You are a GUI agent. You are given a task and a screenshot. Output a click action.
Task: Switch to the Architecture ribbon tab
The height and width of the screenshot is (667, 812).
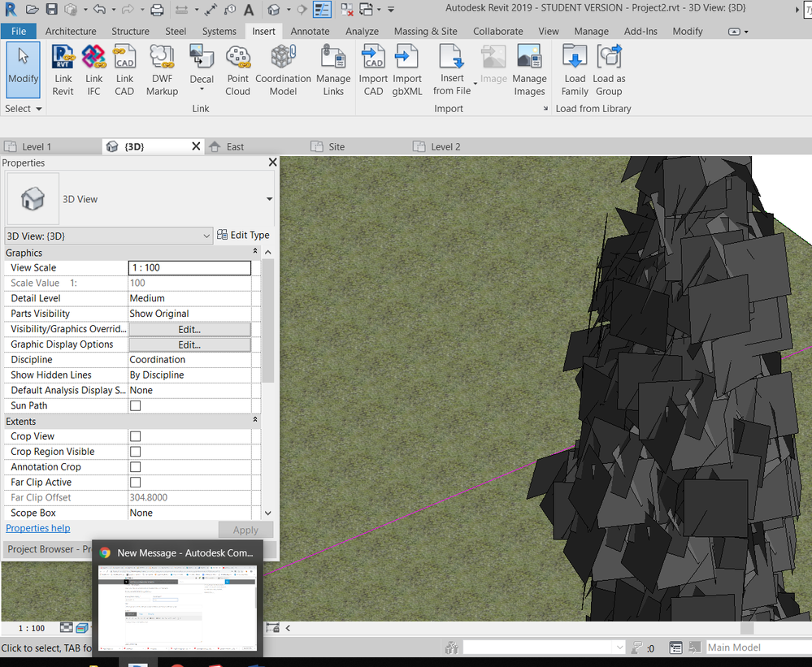coord(71,31)
